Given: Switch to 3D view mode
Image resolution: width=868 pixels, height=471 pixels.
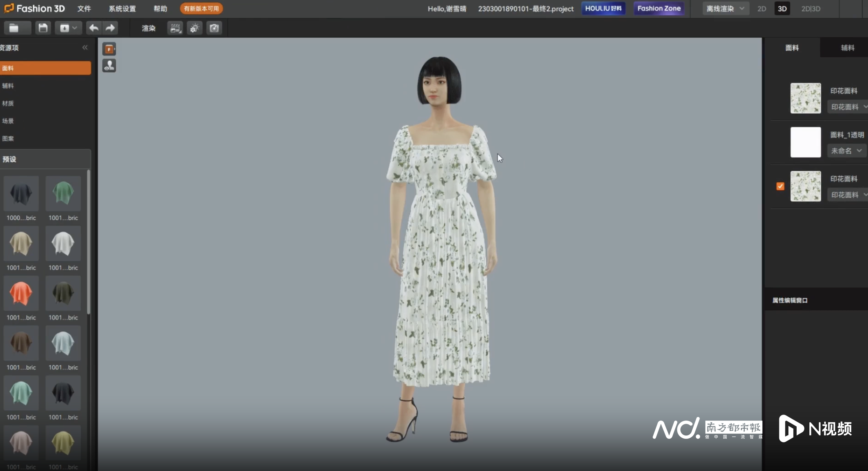Looking at the screenshot, I should pos(782,9).
